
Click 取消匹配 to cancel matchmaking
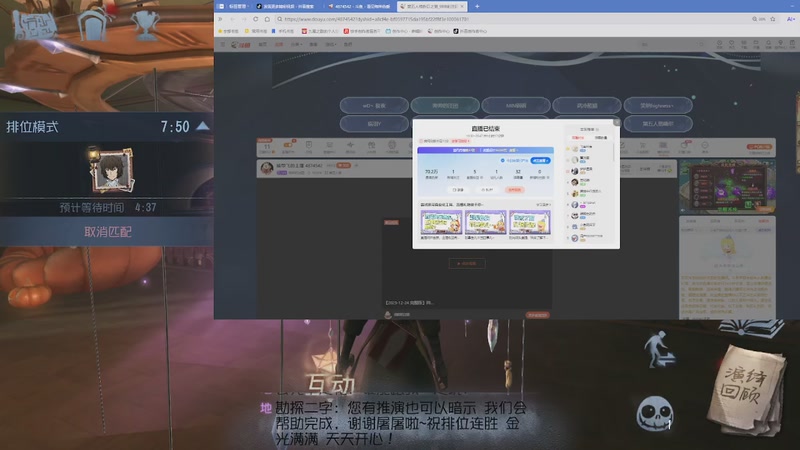pyautogui.click(x=107, y=232)
